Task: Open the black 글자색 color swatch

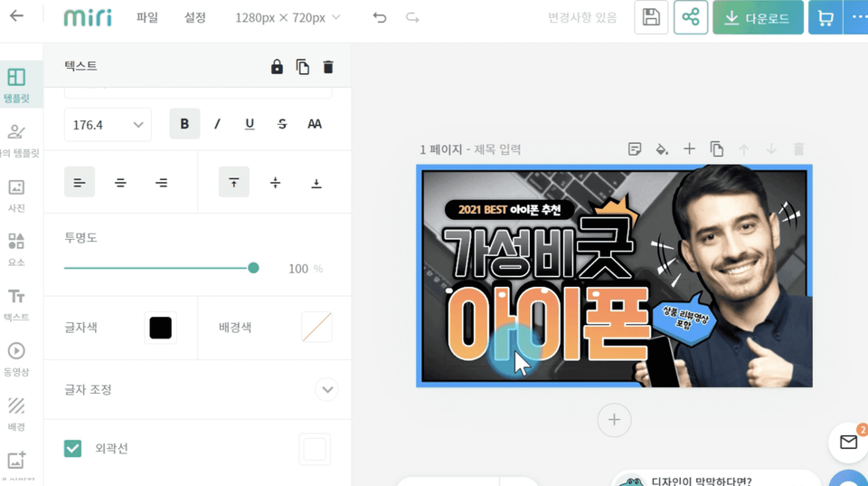Action: (x=161, y=328)
